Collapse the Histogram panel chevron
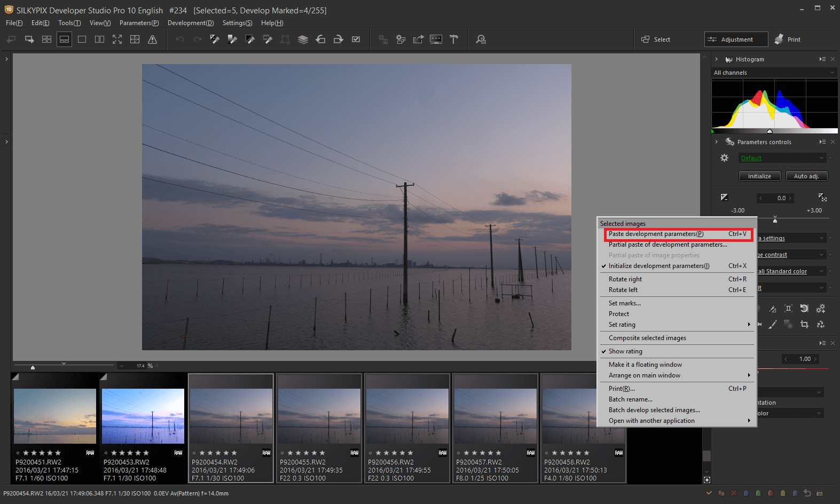This screenshot has height=504, width=840. (716, 59)
